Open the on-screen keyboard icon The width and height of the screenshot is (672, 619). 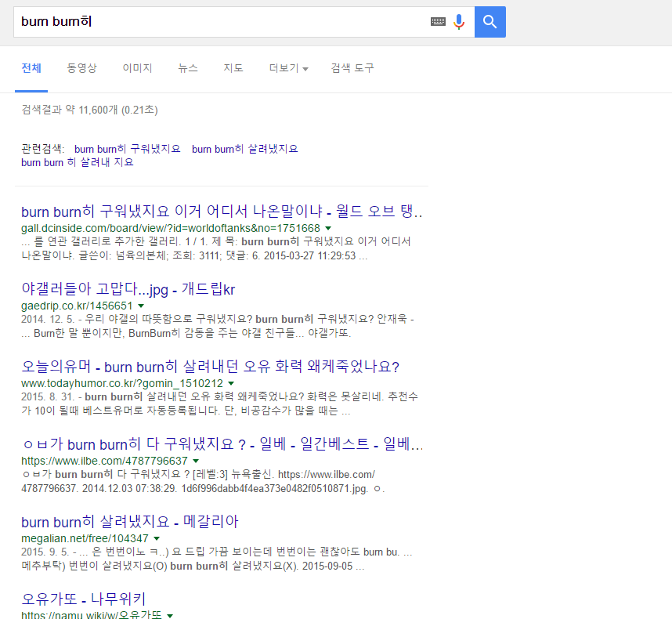click(438, 21)
